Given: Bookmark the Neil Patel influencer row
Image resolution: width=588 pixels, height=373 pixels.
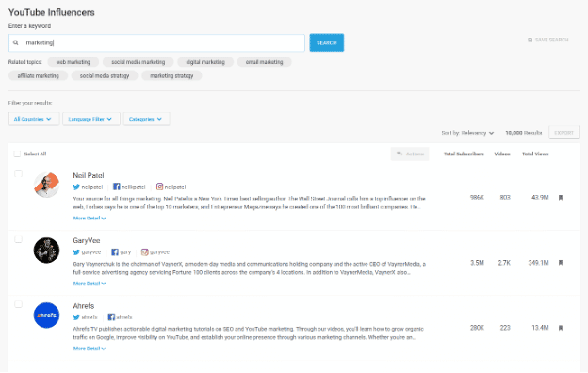Looking at the screenshot, I should coord(561,198).
